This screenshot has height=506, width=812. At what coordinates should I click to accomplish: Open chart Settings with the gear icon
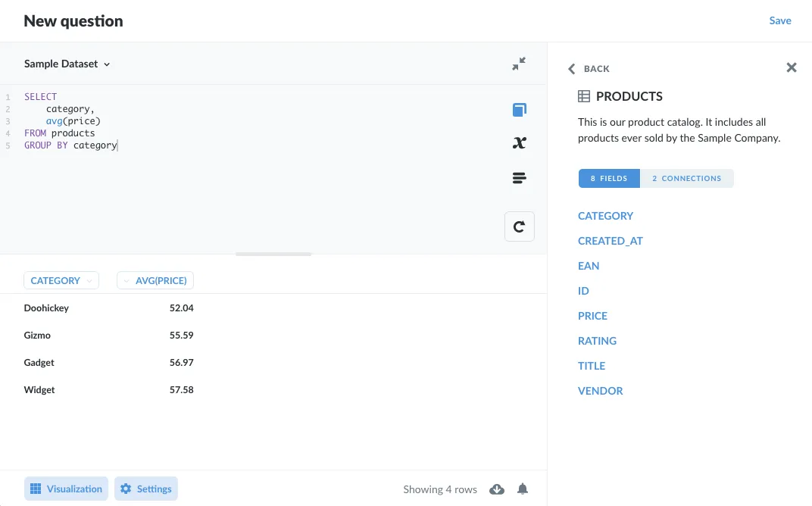tap(145, 489)
